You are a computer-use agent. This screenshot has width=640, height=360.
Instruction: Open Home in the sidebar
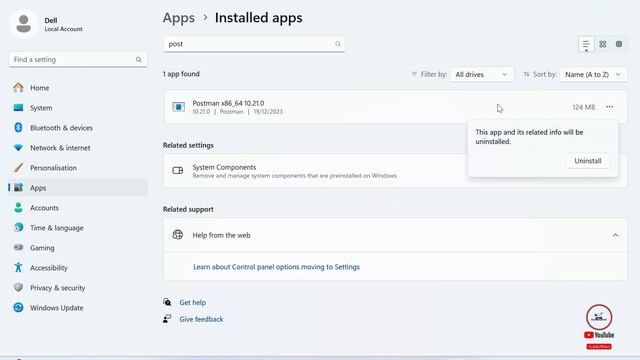coord(78,88)
